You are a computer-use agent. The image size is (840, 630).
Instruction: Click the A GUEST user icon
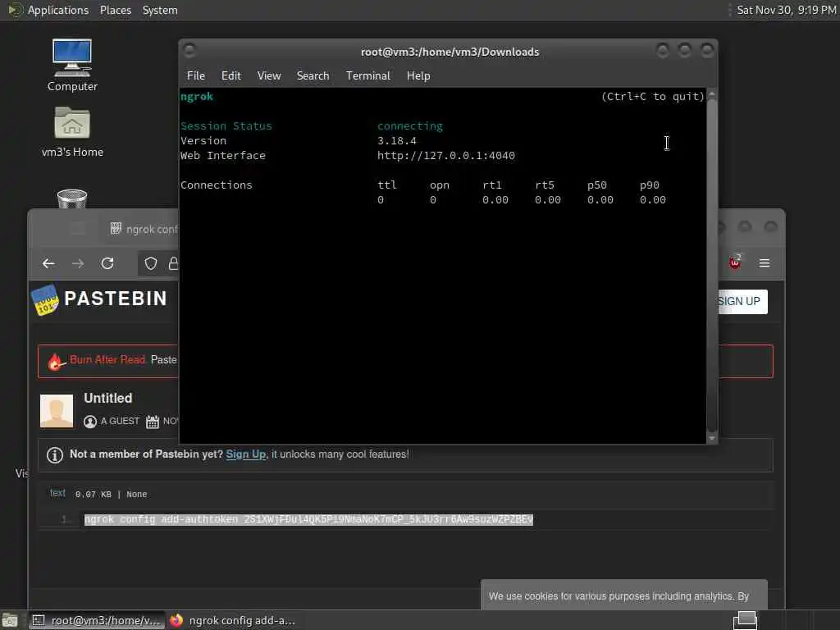pyautogui.click(x=90, y=422)
